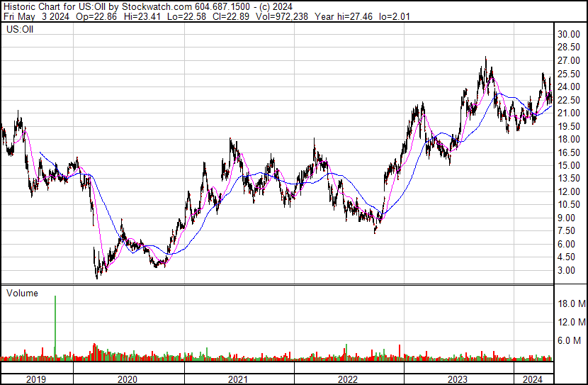Click the Volume panel label

(x=22, y=294)
